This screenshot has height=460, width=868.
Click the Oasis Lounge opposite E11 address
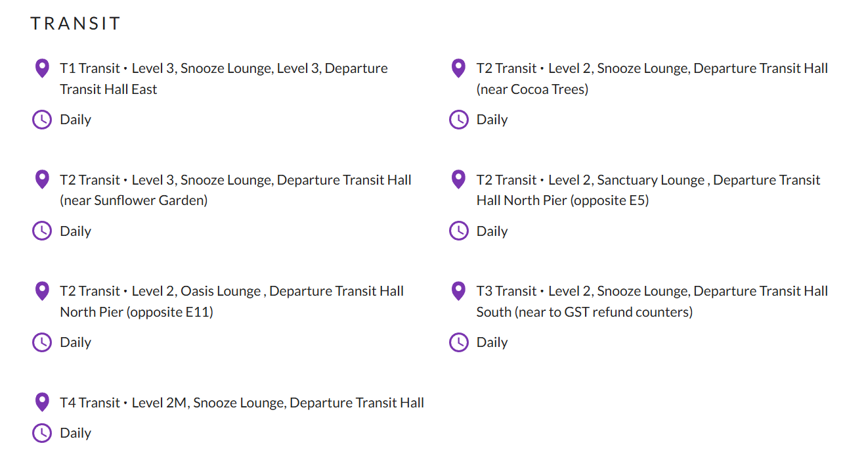[231, 301]
